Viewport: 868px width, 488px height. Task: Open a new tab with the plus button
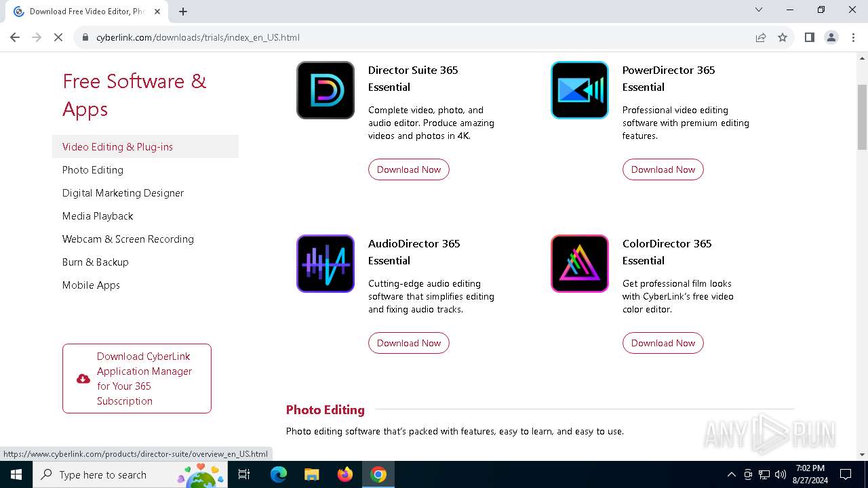pos(183,11)
